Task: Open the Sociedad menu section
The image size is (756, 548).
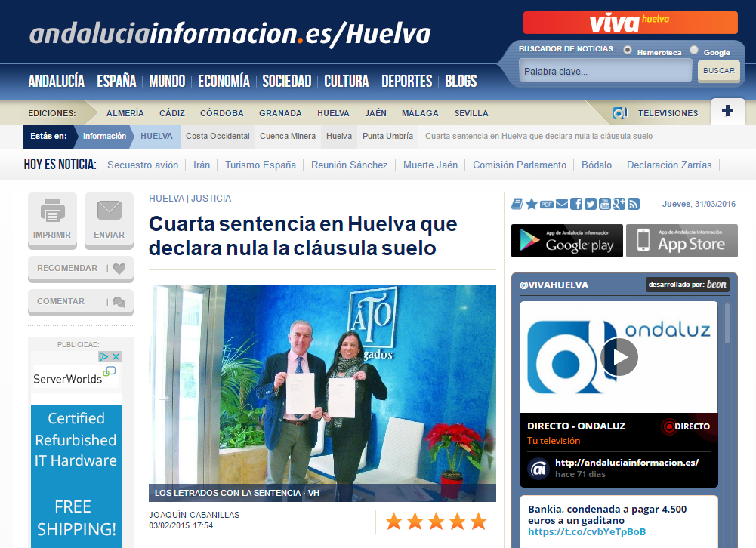Action: pyautogui.click(x=287, y=81)
